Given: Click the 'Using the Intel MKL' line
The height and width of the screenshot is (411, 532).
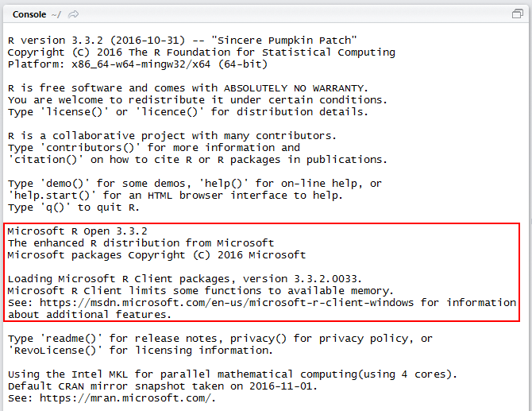Looking at the screenshot, I should (233, 374).
